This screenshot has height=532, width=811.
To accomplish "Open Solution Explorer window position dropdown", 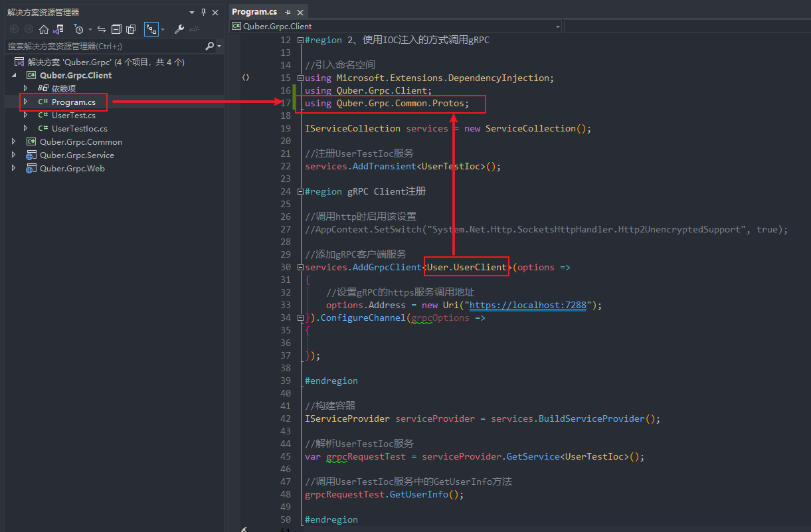I will [193, 12].
